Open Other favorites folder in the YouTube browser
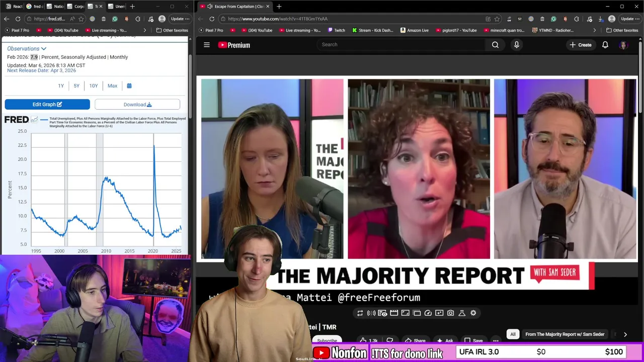 [x=622, y=30]
